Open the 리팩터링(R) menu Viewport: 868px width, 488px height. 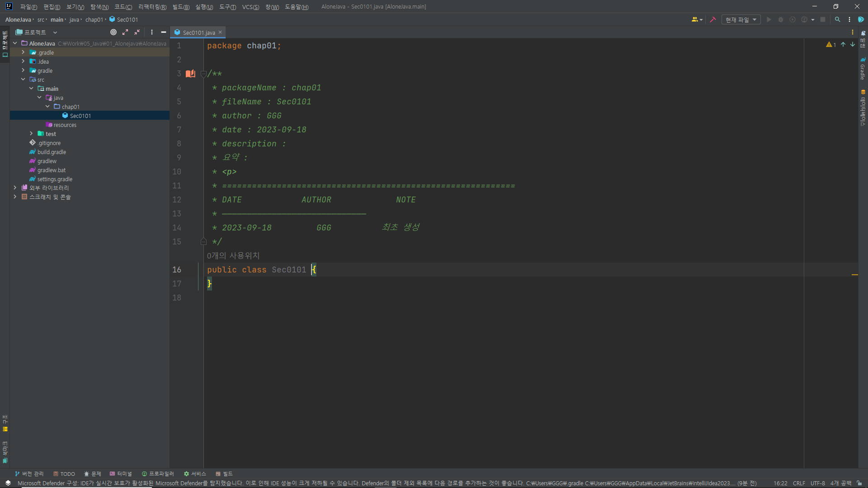[x=152, y=7]
